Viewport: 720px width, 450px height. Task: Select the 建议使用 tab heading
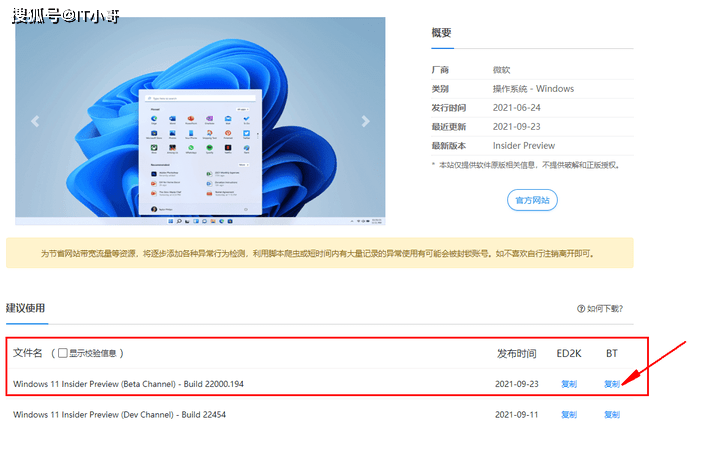coord(25,308)
